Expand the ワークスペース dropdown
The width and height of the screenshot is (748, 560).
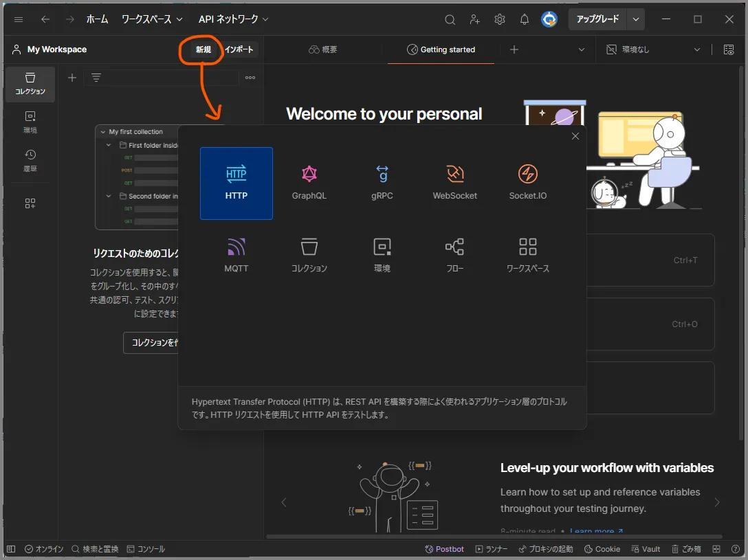152,19
